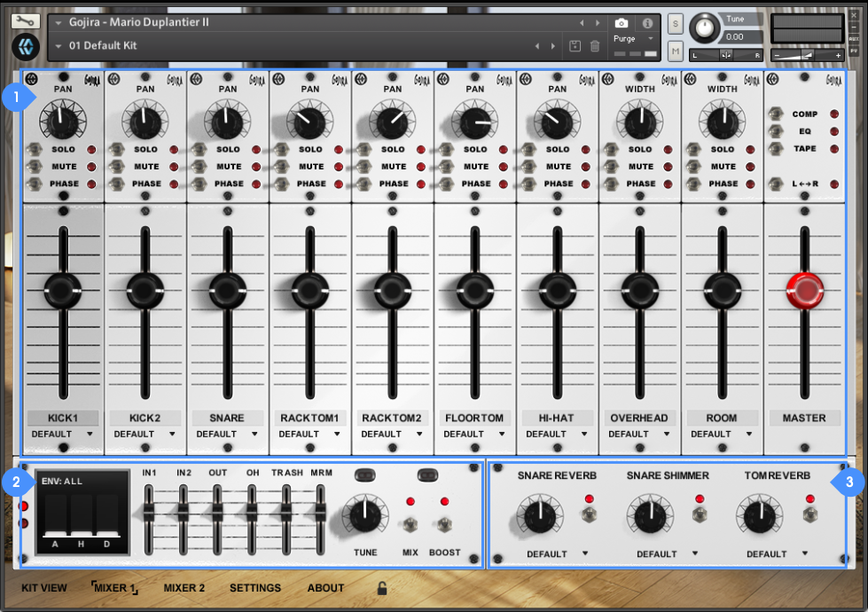The height and width of the screenshot is (612, 868).
Task: Click the camera snapshot icon
Action: coord(622,23)
